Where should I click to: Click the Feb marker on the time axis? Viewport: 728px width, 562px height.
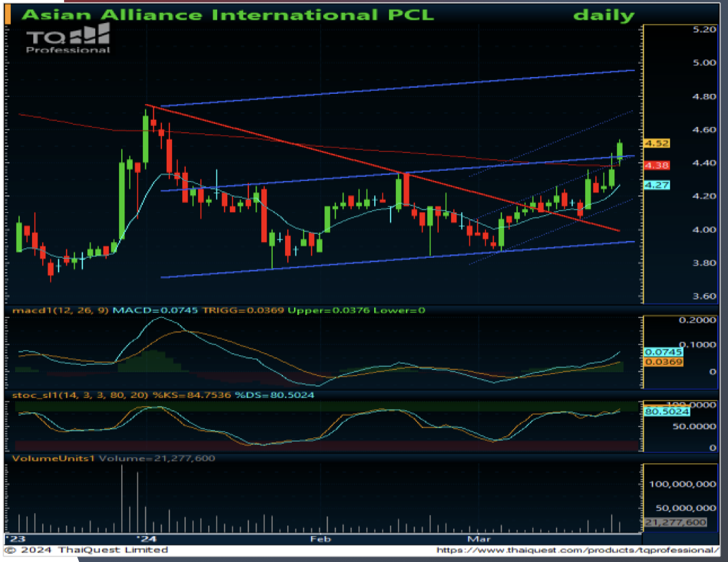[320, 539]
